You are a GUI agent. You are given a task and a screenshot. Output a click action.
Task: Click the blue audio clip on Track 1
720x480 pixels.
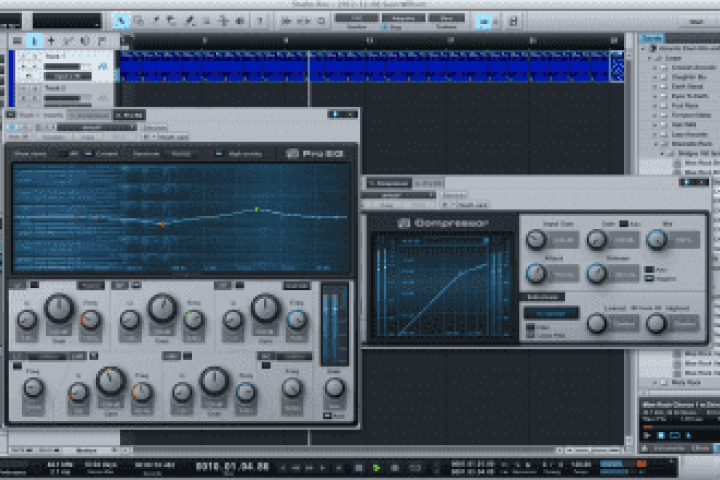pyautogui.click(x=360, y=66)
